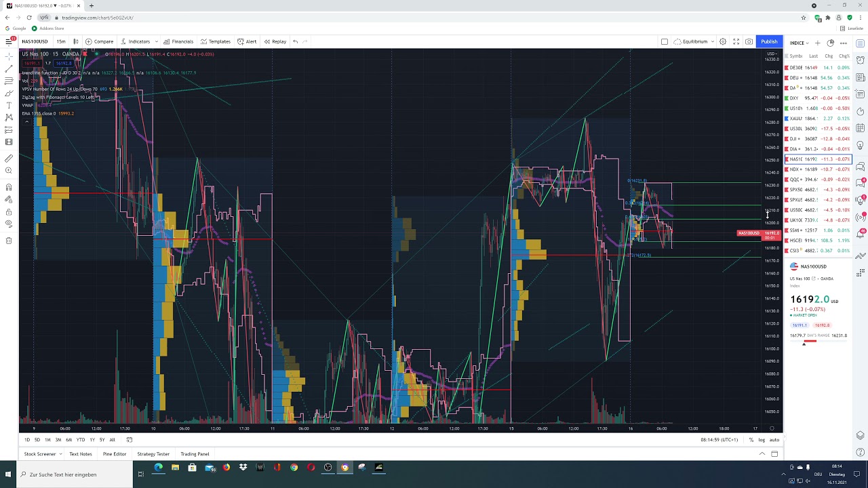The image size is (868, 488).
Task: Select the XABCD pattern tool
Action: [x=9, y=117]
